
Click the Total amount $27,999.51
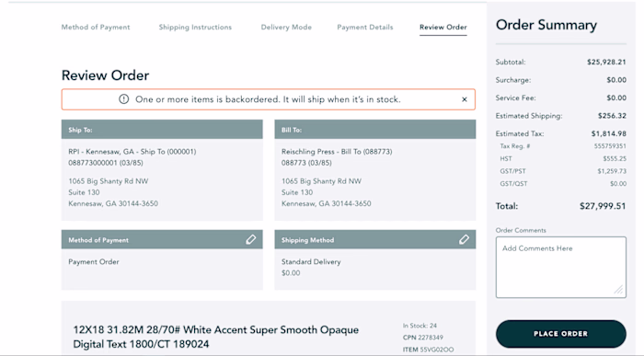point(603,206)
